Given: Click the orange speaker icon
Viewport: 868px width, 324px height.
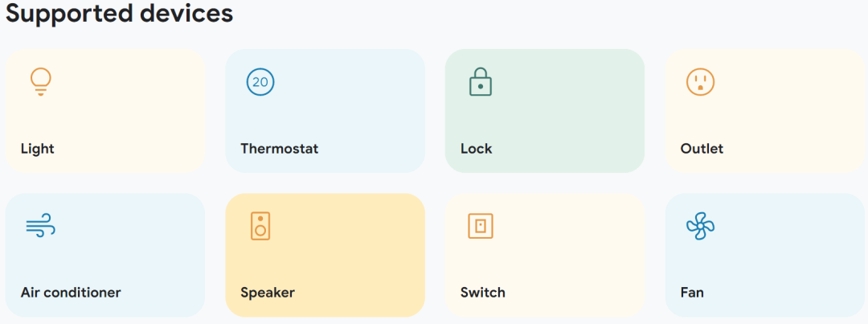Looking at the screenshot, I should (260, 226).
